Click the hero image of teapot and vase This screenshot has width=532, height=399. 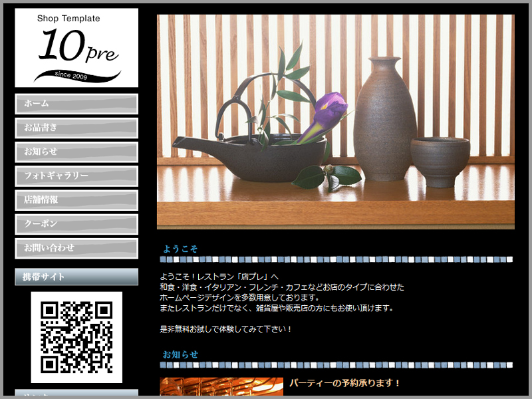pyautogui.click(x=335, y=122)
